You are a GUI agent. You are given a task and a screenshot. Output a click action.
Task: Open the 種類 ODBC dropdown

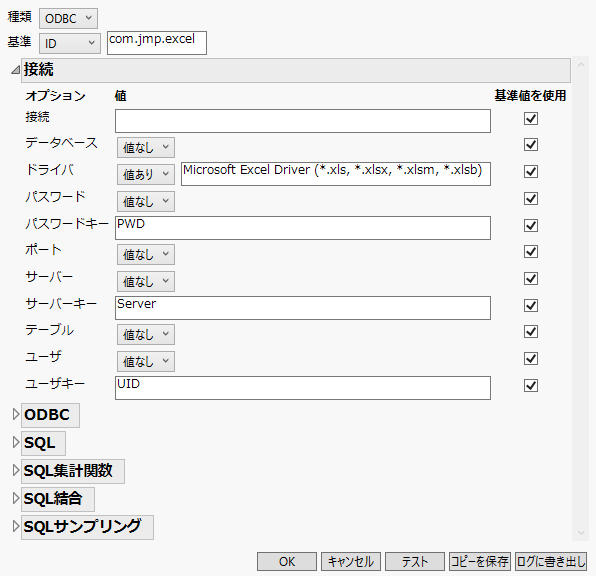(68, 18)
